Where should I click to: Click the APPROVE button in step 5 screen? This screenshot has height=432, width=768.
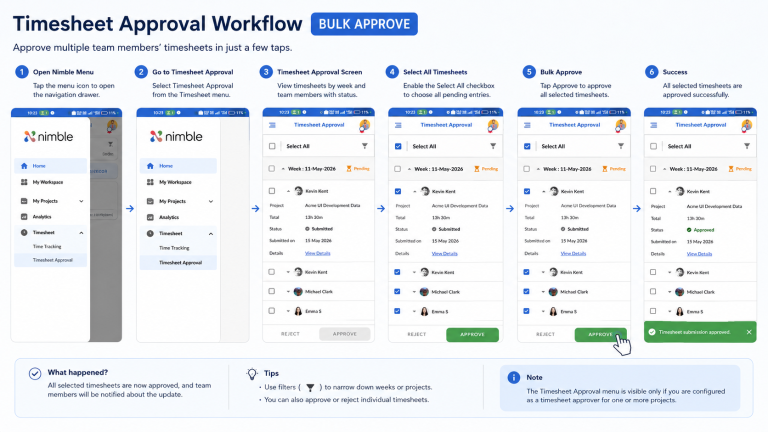click(x=600, y=335)
